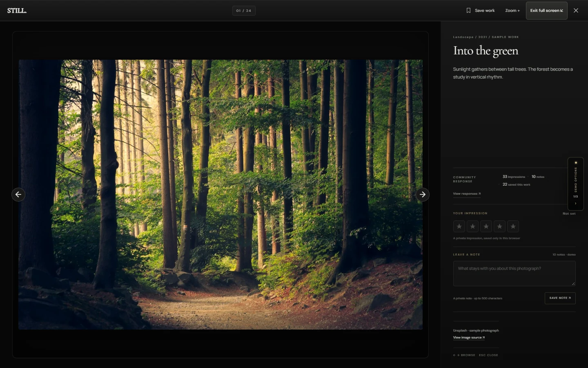This screenshot has width=588, height=368.
Task: Click 'Landscape / 2021 / SAMPLE WORK' label
Action: pyautogui.click(x=486, y=37)
